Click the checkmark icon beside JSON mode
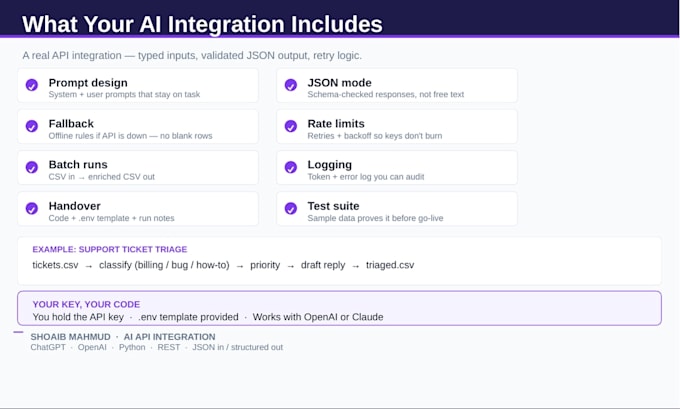 click(x=291, y=85)
